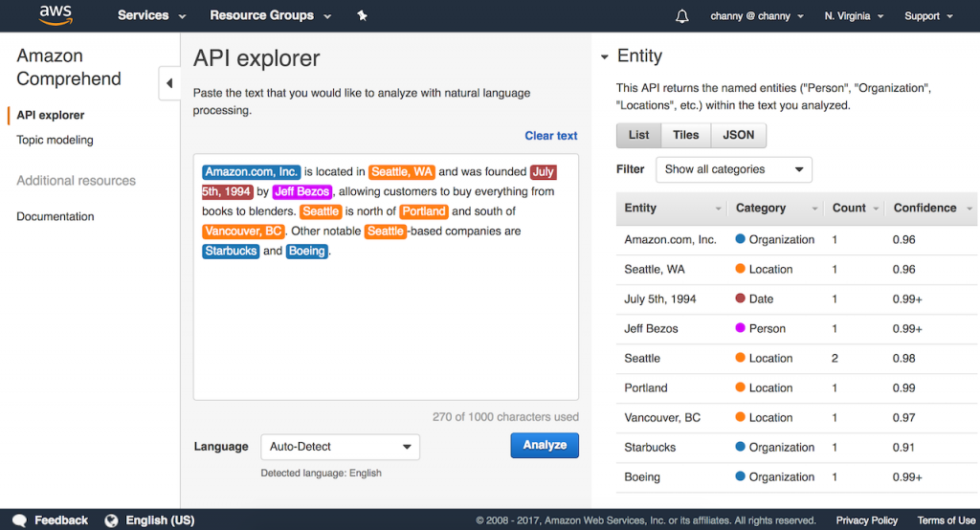Select the Starbucks table cell
Viewport: 980px width, 530px height.
pos(650,448)
